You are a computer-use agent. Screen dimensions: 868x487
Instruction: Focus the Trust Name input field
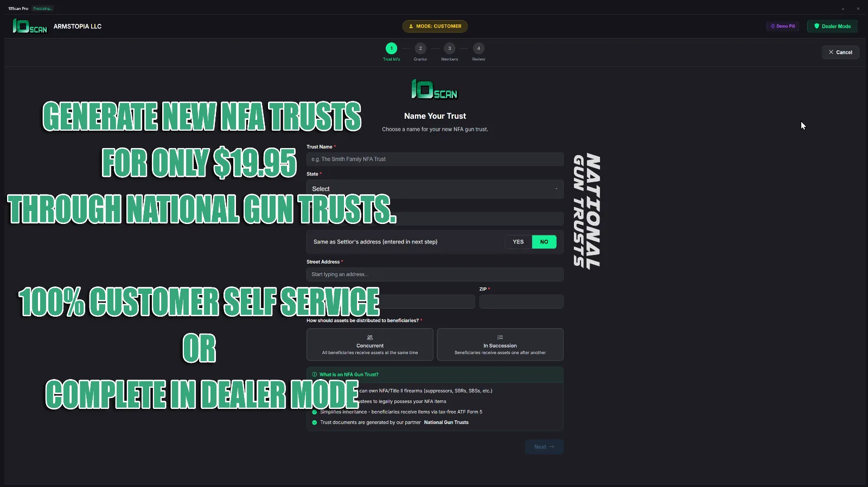[x=435, y=159]
